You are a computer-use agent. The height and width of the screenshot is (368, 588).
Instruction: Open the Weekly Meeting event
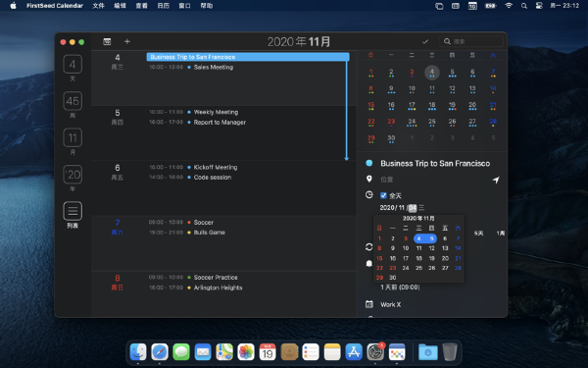coord(216,112)
